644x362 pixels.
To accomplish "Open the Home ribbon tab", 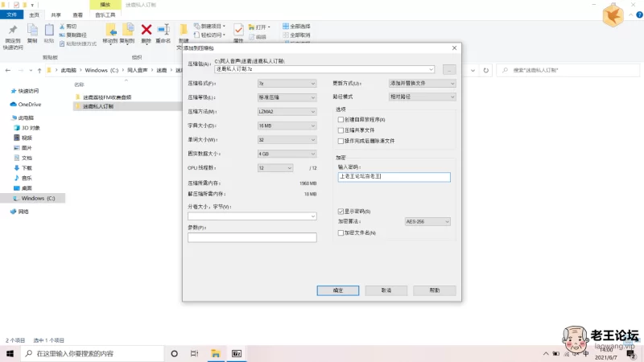I will click(x=34, y=14).
